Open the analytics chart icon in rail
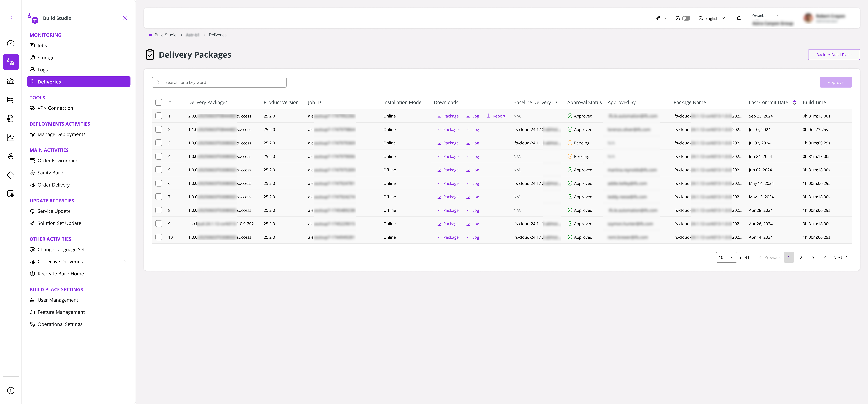The image size is (868, 404). 11,137
